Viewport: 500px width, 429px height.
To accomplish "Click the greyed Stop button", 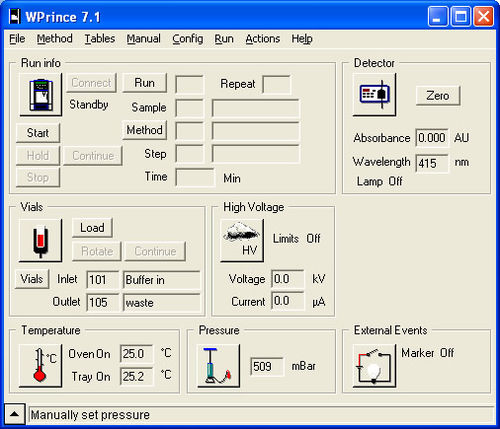I will point(38,177).
